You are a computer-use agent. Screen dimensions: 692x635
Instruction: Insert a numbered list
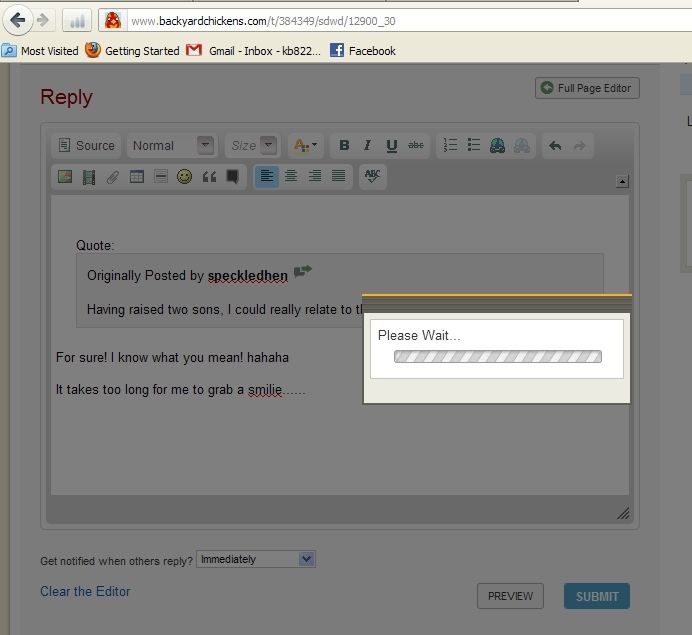point(450,146)
